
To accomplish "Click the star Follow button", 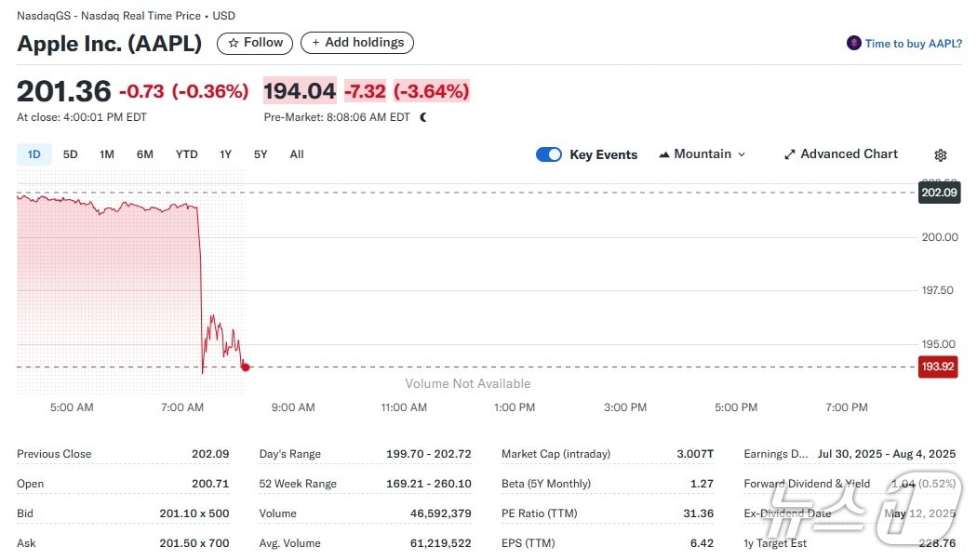I will [255, 43].
